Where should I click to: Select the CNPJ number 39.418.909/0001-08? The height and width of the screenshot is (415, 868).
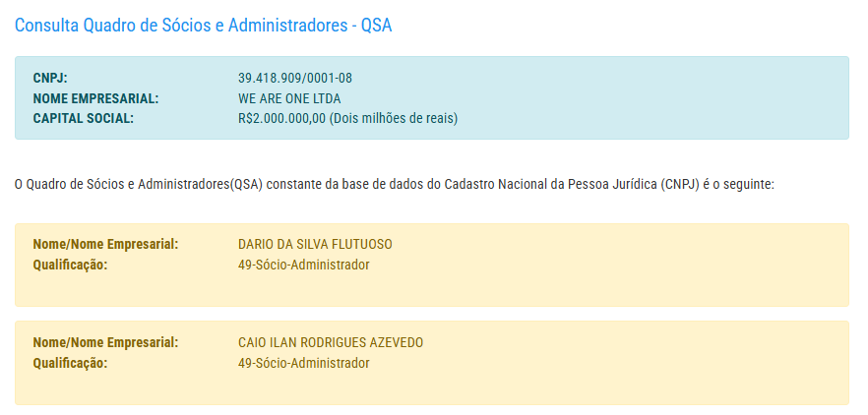click(x=295, y=78)
